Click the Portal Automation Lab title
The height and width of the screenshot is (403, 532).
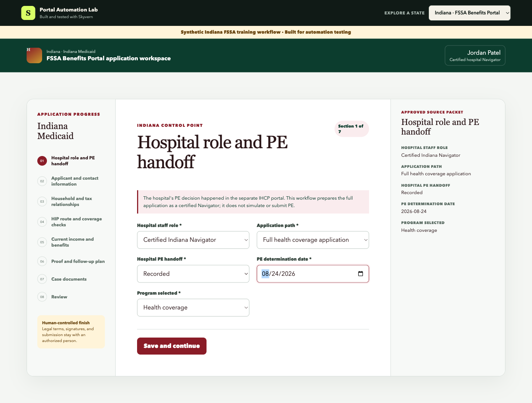pos(69,10)
